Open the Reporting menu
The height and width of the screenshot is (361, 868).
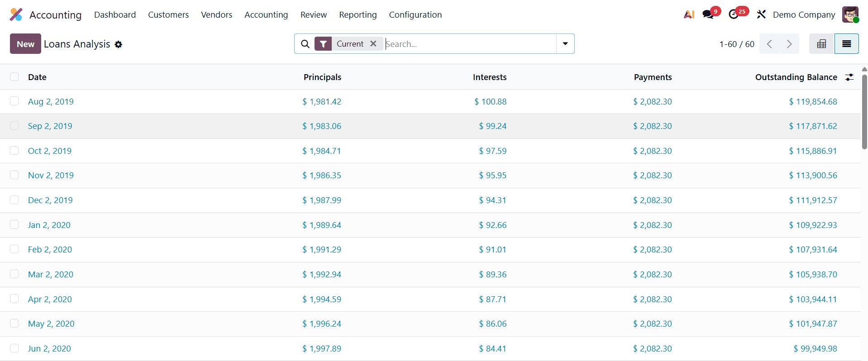[x=358, y=14]
